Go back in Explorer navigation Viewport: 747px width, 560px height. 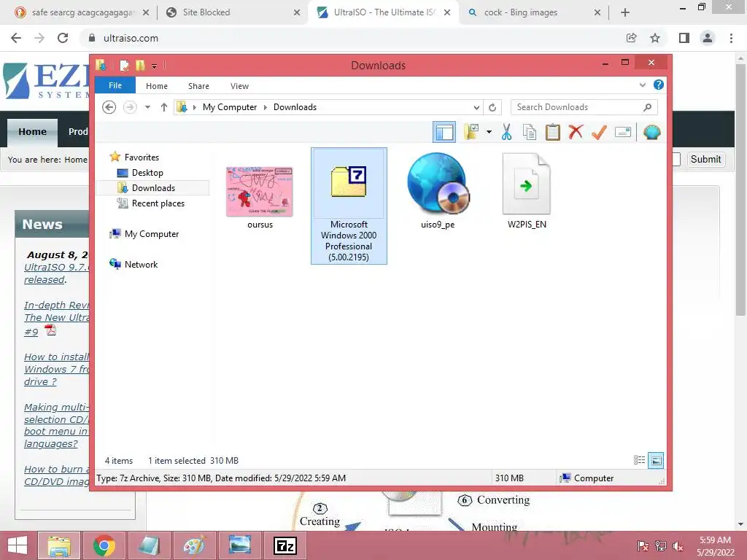109,107
